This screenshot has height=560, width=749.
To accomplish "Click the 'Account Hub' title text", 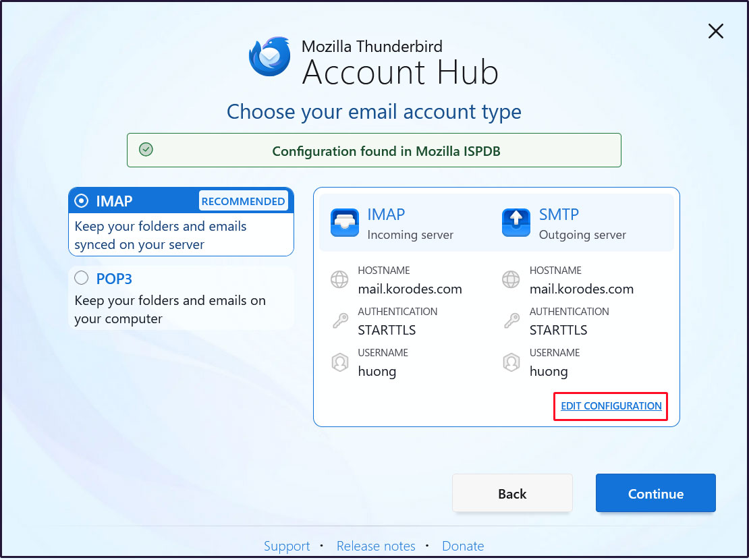I will (400, 73).
